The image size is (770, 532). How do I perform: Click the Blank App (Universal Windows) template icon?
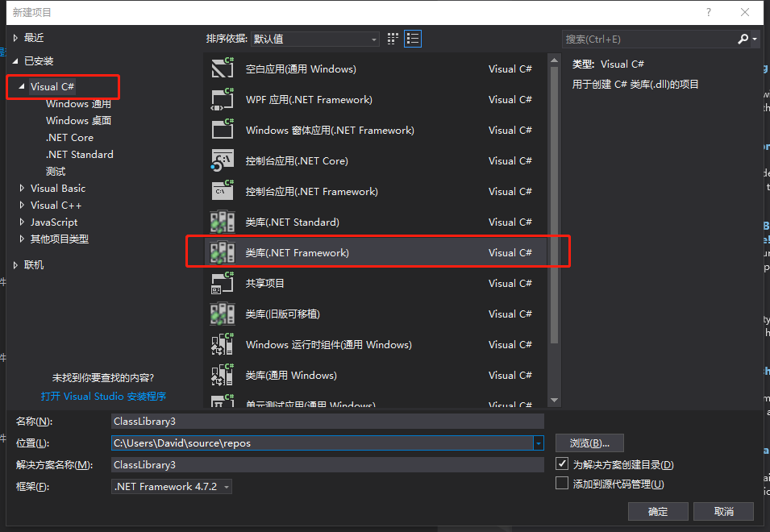(223, 69)
